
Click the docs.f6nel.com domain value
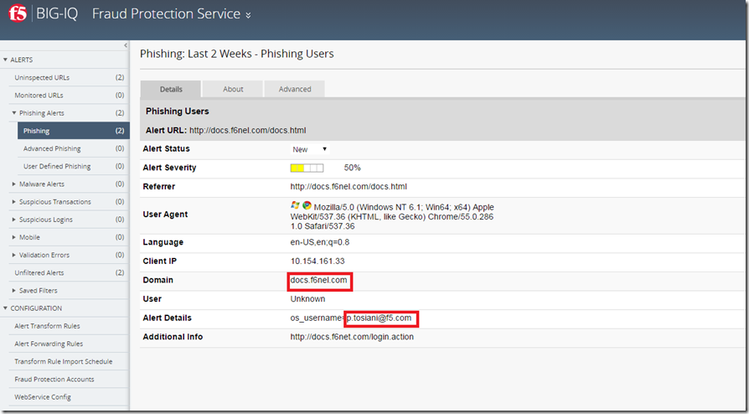[319, 281]
